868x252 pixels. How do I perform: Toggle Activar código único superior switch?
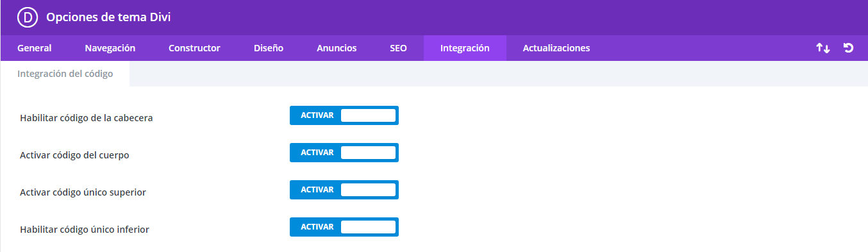coord(344,190)
